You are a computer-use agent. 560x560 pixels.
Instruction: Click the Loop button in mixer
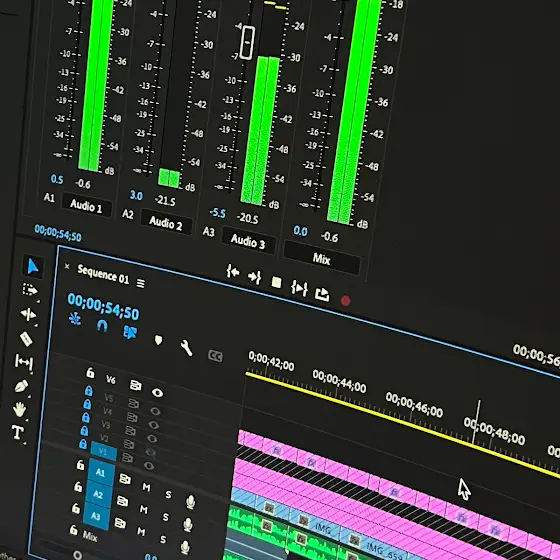click(x=321, y=294)
